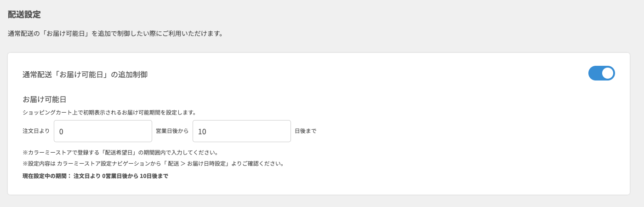The width and height of the screenshot is (644, 207).
Task: Click the 営業日後から label between inputs
Action: (172, 131)
